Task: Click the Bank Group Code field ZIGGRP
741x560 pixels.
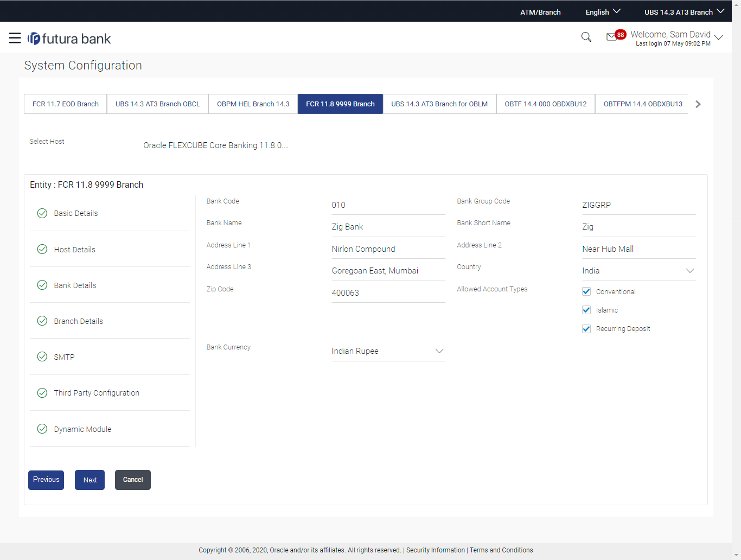Action: (x=639, y=205)
